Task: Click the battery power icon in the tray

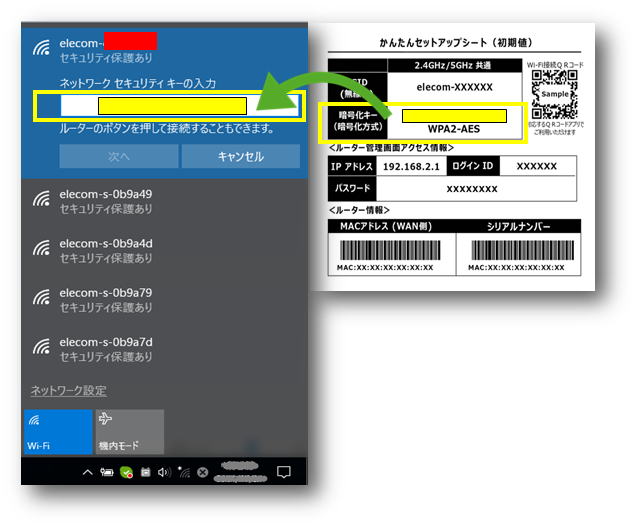Action: point(106,472)
